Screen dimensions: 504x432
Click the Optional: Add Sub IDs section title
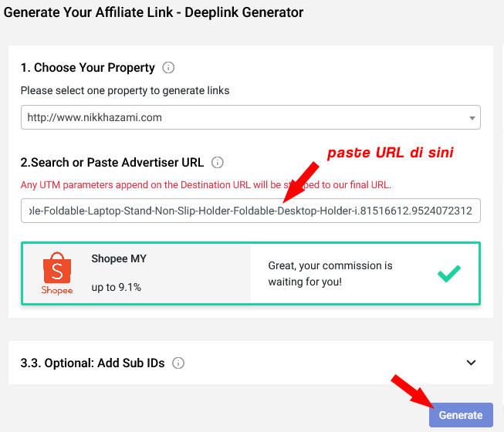pyautogui.click(x=93, y=363)
